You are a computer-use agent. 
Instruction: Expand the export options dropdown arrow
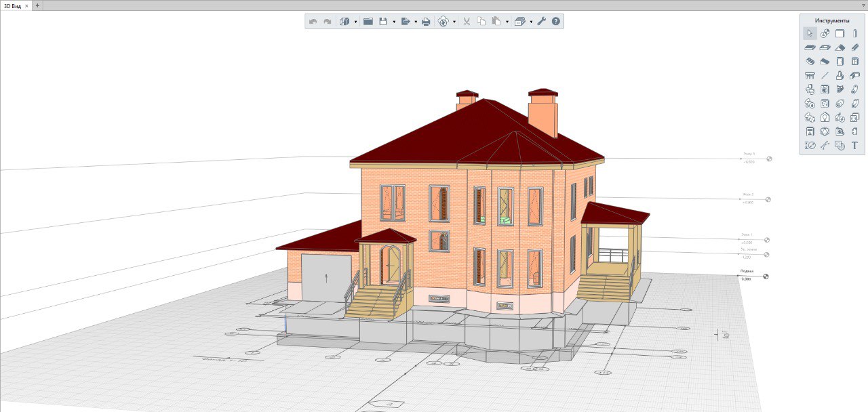pyautogui.click(x=416, y=22)
